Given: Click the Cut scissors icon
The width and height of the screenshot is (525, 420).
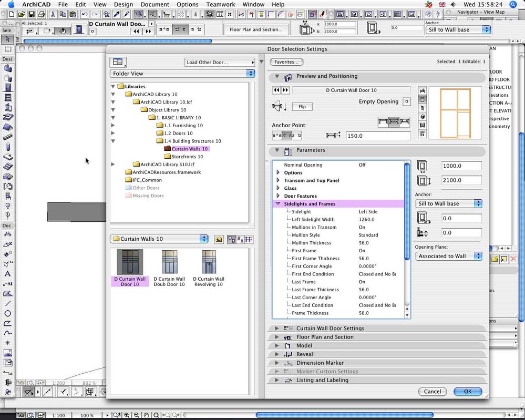Looking at the screenshot, I should (x=54, y=15).
